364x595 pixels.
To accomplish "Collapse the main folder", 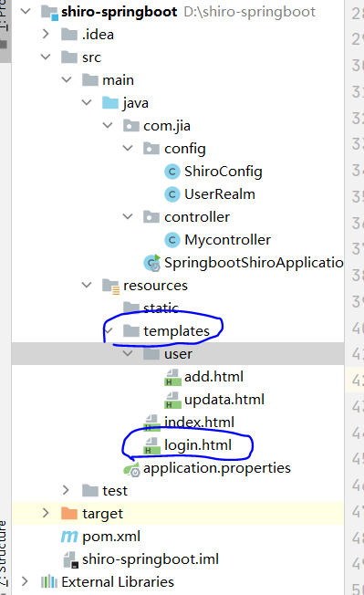I will (67, 79).
